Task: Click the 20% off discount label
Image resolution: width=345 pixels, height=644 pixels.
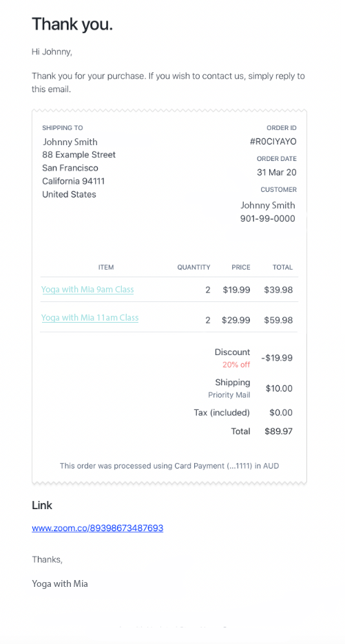Action: pyautogui.click(x=236, y=365)
